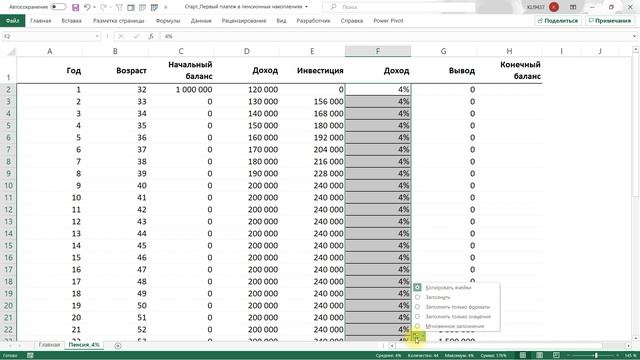This screenshot has height=360, width=640.
Task: Customize quick access toolbar dropdown arrow
Action: tap(166, 7)
